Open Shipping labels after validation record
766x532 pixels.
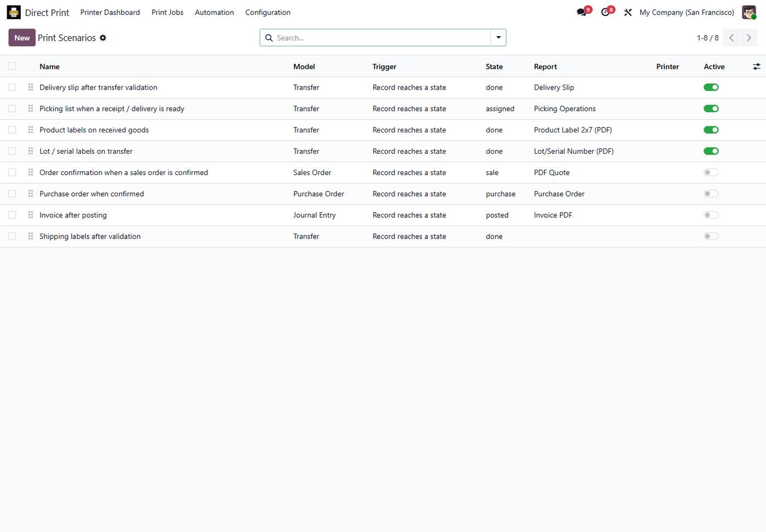[90, 236]
